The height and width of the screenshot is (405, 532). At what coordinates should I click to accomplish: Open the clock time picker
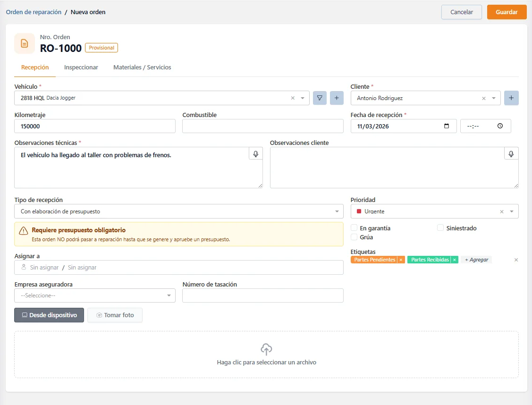500,126
